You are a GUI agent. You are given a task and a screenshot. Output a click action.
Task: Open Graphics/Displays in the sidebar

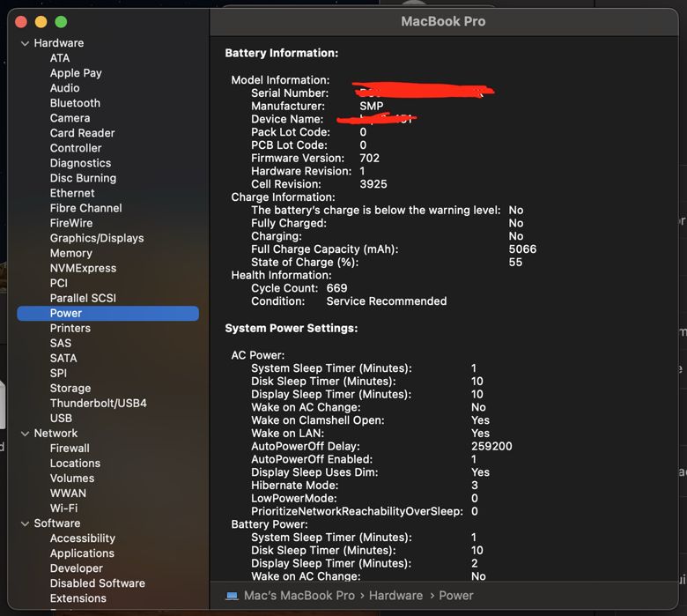97,238
